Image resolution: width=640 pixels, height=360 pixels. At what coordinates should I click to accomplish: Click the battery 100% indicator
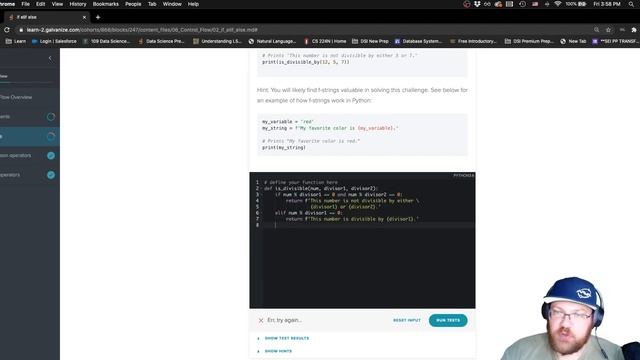tap(576, 4)
